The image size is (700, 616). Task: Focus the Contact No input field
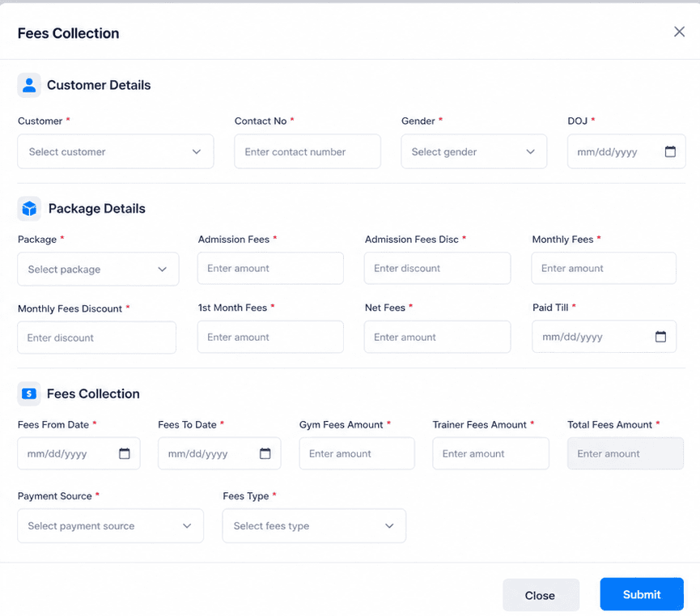click(x=308, y=151)
